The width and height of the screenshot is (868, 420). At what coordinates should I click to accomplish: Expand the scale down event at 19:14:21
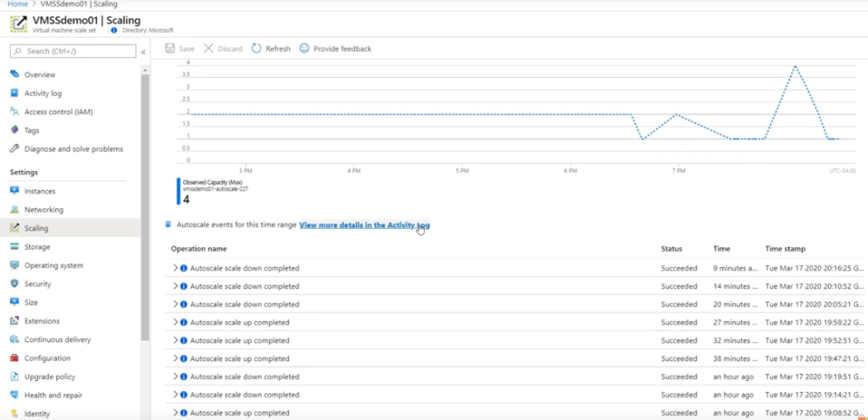(x=175, y=395)
